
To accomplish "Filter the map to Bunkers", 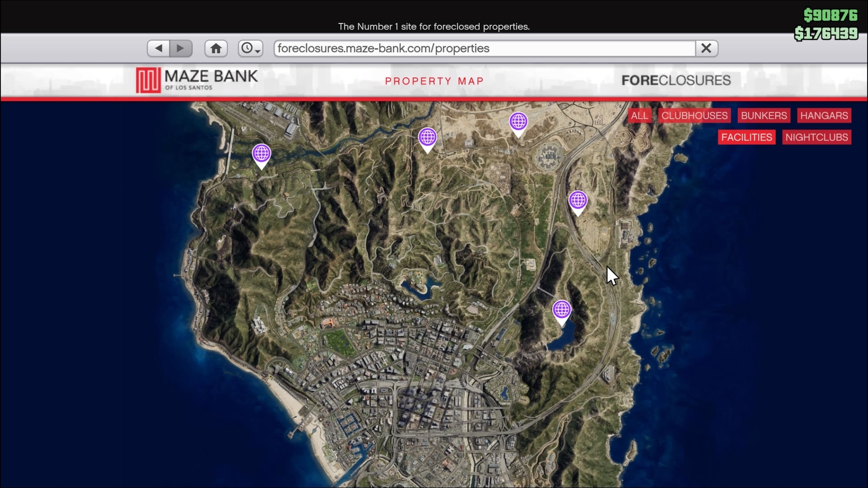I will pyautogui.click(x=764, y=116).
